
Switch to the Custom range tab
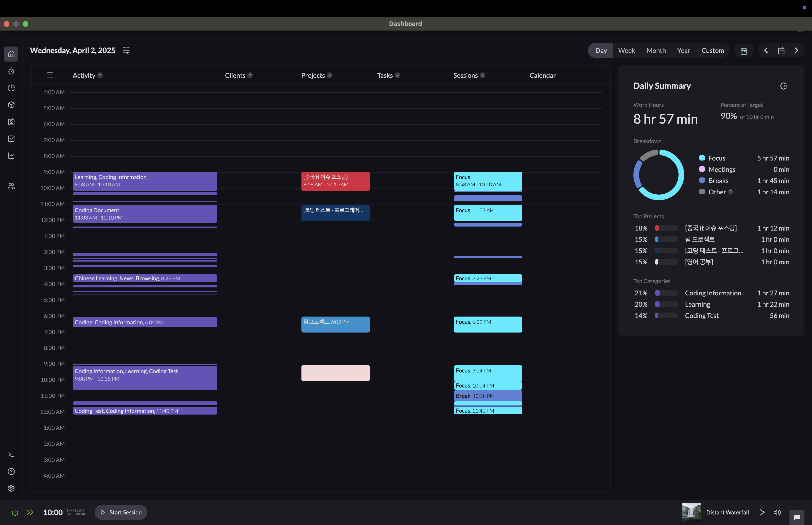tap(713, 51)
